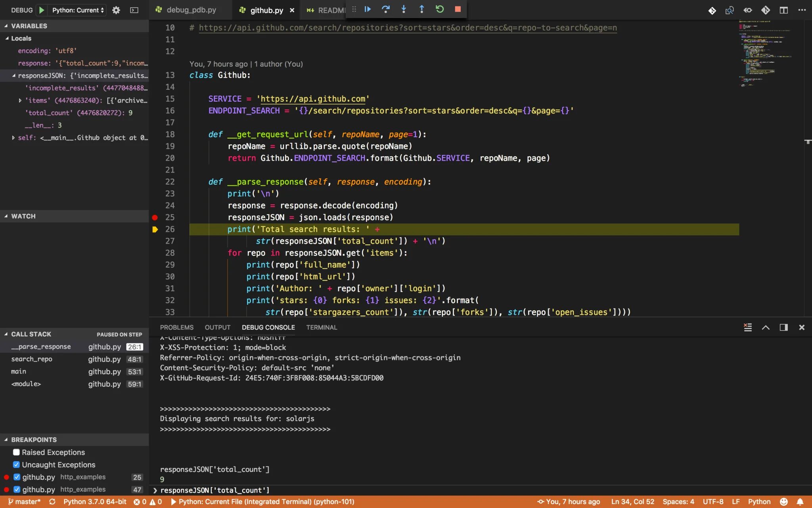Split the editor to the right
Viewport: 812px width, 508px height.
[783, 10]
